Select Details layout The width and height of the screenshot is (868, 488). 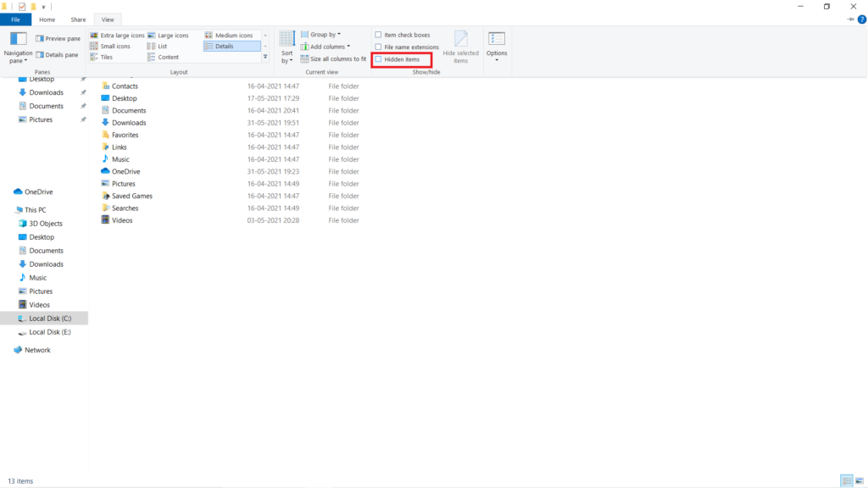click(232, 47)
